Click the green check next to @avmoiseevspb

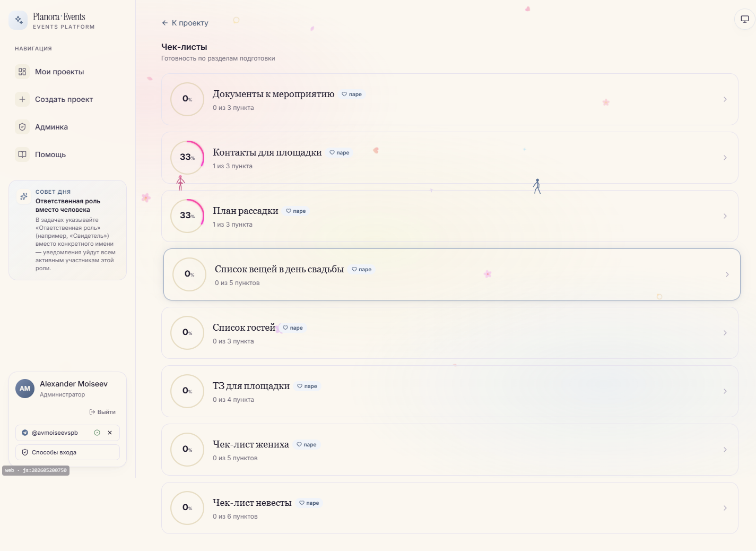[97, 433]
